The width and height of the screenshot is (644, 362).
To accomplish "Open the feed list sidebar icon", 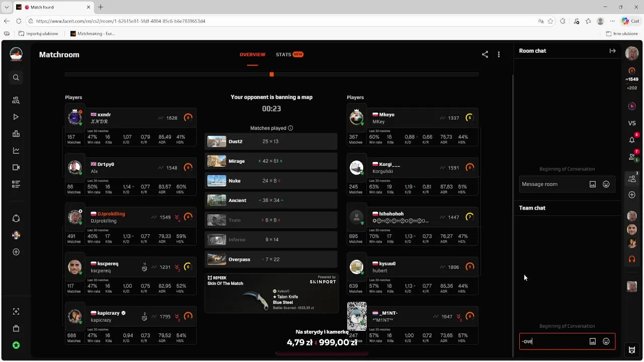I will (x=16, y=184).
